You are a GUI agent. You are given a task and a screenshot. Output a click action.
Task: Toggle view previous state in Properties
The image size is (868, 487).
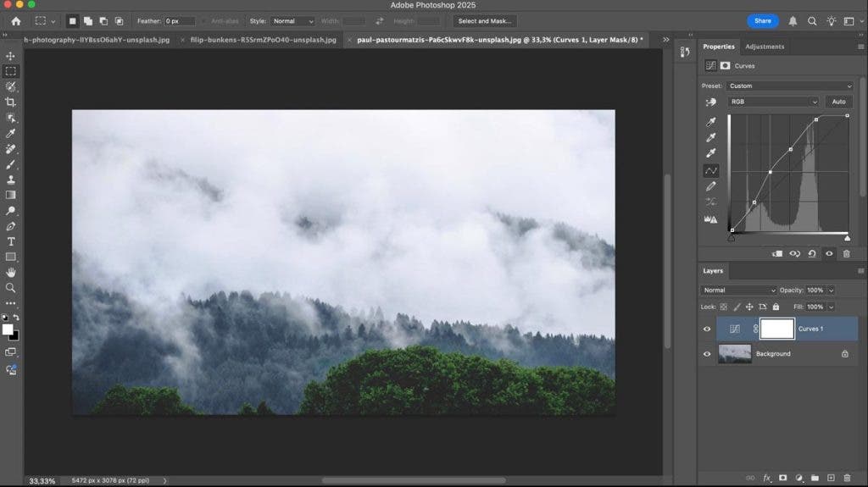(794, 253)
